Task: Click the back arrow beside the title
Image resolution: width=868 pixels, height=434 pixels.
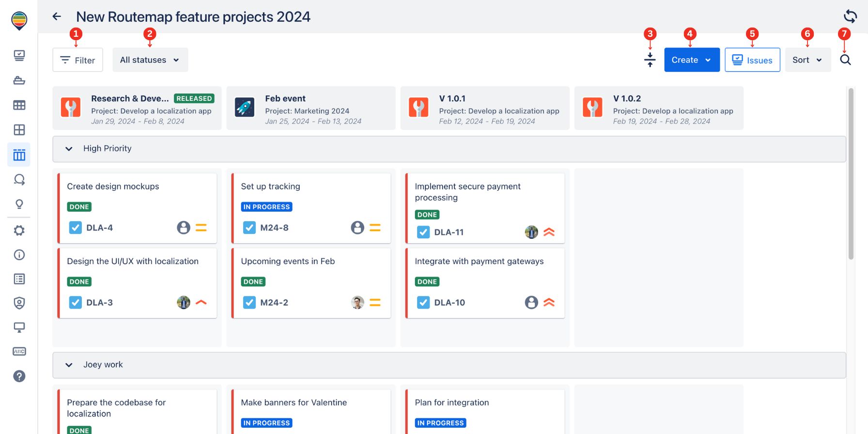Action: 57,16
